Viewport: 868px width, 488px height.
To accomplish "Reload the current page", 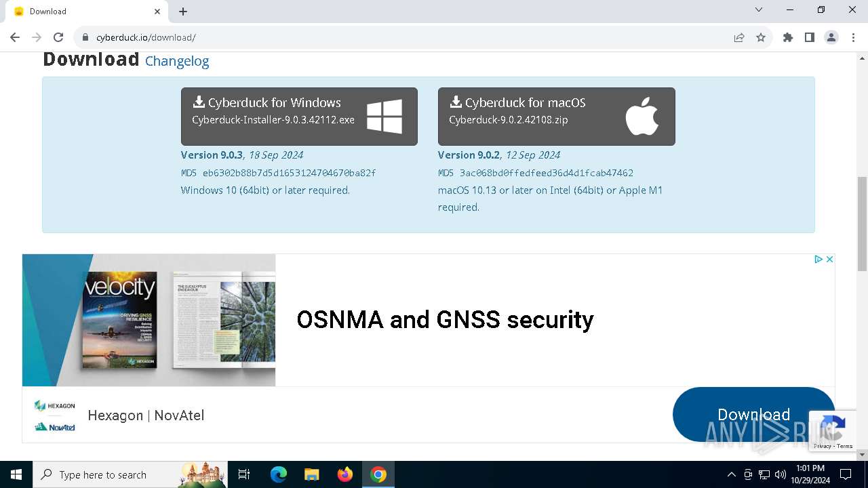I will pos(58,38).
